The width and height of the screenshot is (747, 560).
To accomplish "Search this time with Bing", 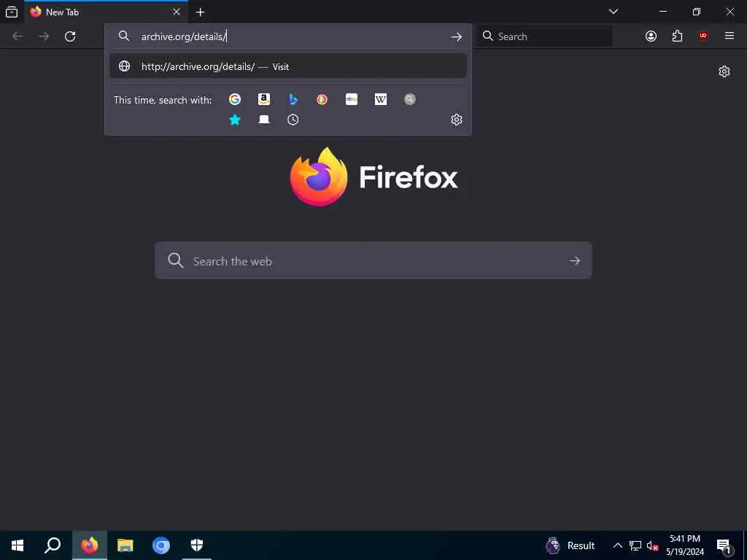I will click(293, 99).
